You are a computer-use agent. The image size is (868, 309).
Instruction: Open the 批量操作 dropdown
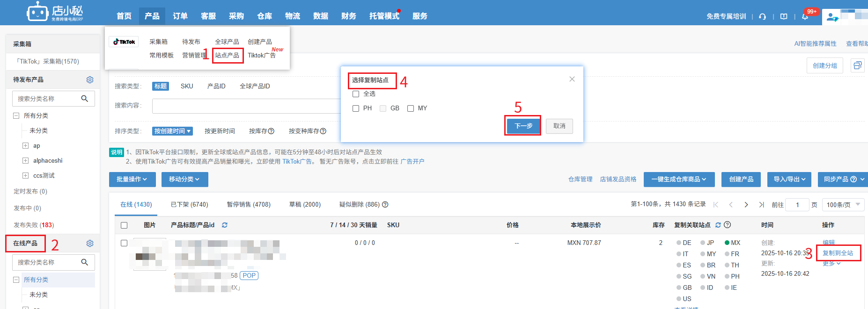click(x=132, y=180)
